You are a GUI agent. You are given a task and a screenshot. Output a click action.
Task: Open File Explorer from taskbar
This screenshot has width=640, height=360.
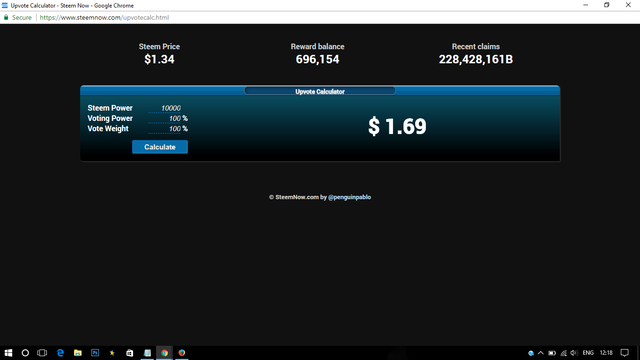click(x=78, y=353)
